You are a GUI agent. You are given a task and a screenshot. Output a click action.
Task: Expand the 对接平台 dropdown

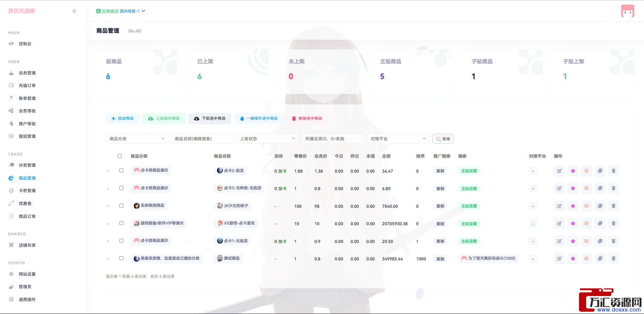point(398,139)
